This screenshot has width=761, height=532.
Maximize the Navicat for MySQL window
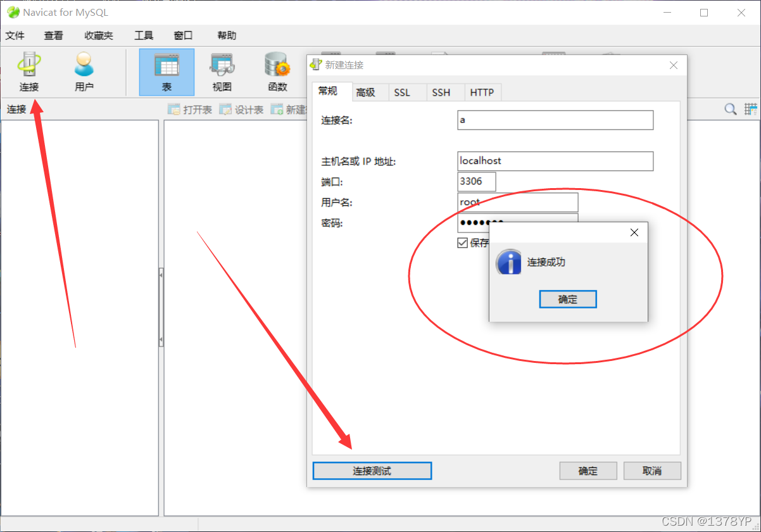click(704, 13)
